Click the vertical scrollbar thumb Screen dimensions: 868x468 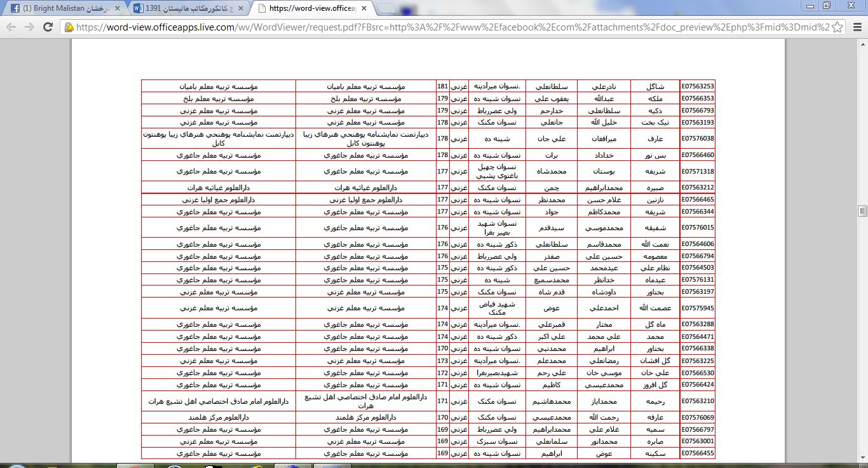[x=862, y=210]
